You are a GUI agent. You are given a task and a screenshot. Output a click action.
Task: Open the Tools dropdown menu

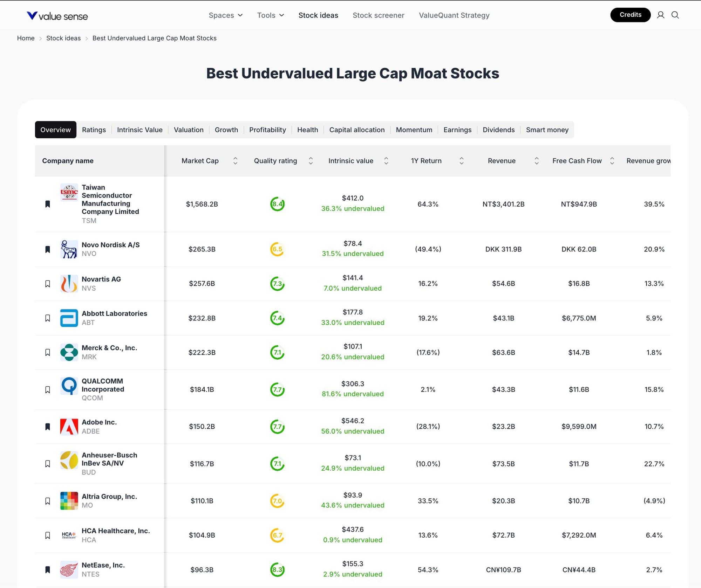click(270, 15)
